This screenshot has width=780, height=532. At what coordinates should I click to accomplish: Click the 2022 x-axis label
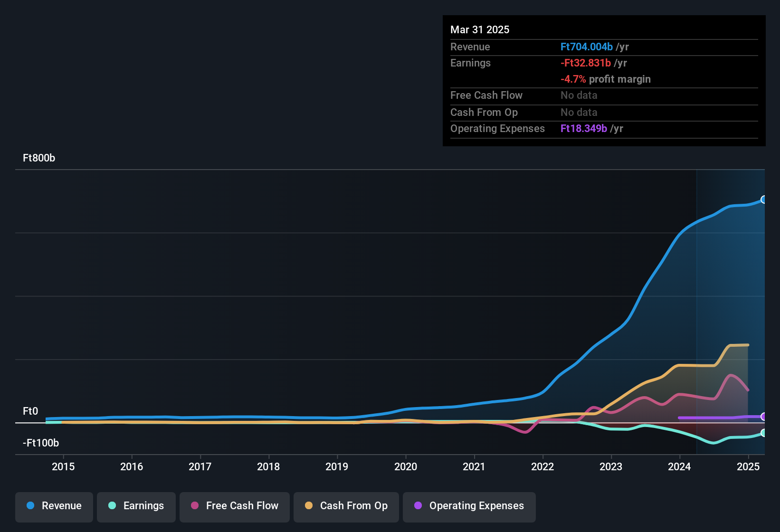click(542, 466)
